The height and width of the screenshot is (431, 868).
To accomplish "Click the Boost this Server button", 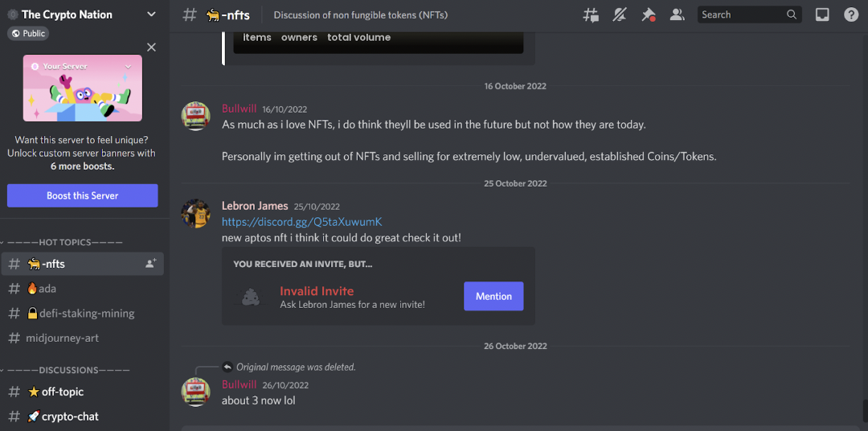I will coord(83,195).
